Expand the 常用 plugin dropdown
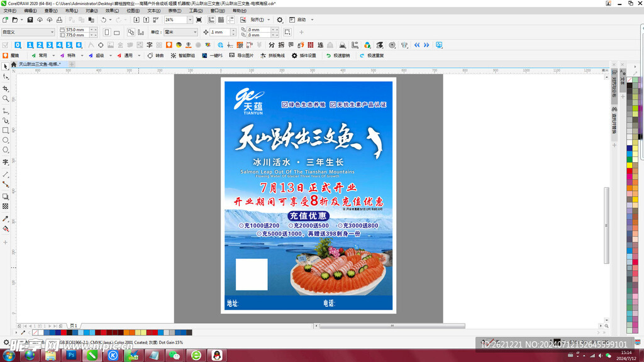 click(x=53, y=55)
